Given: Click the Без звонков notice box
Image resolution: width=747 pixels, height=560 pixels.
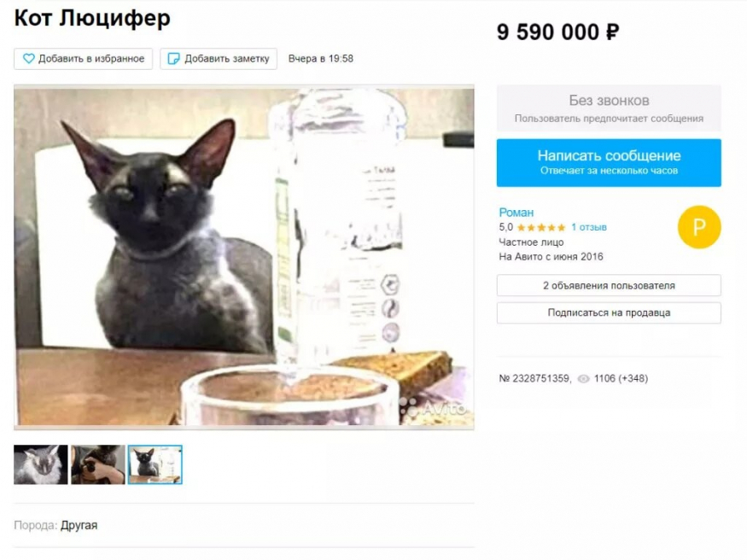Looking at the screenshot, I should (609, 108).
